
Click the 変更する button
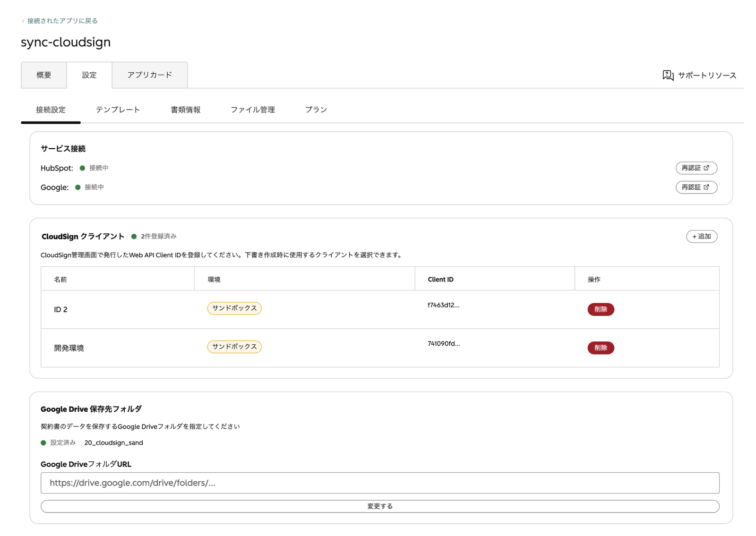coord(380,506)
